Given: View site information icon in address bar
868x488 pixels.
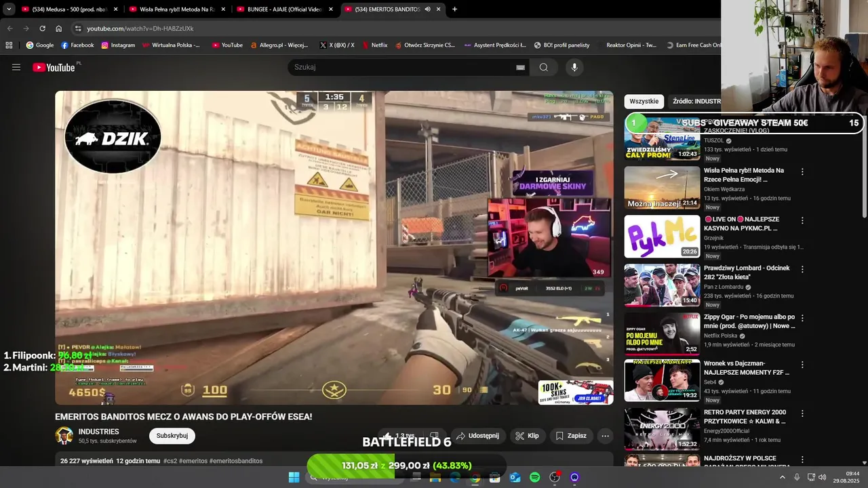Looking at the screenshot, I should coord(78,28).
